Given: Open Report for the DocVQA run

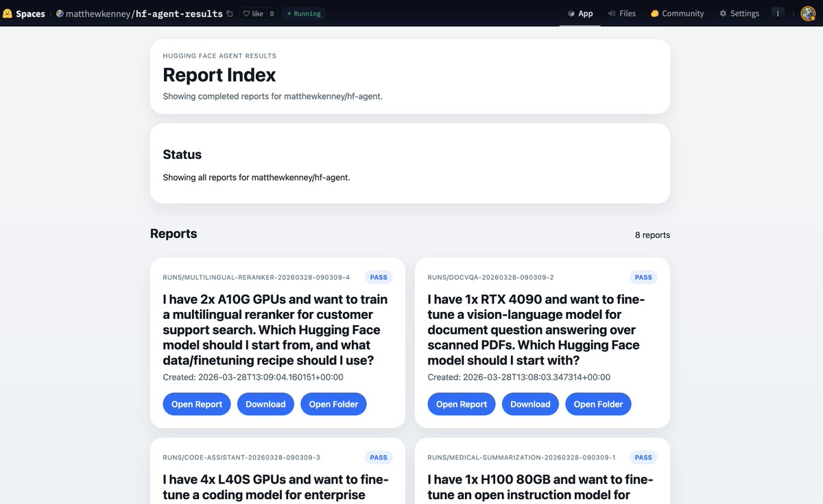Looking at the screenshot, I should [462, 404].
